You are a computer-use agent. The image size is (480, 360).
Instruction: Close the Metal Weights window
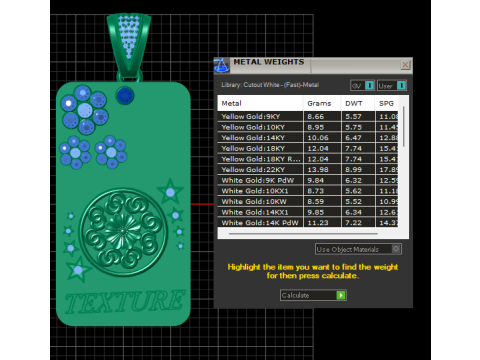(405, 65)
